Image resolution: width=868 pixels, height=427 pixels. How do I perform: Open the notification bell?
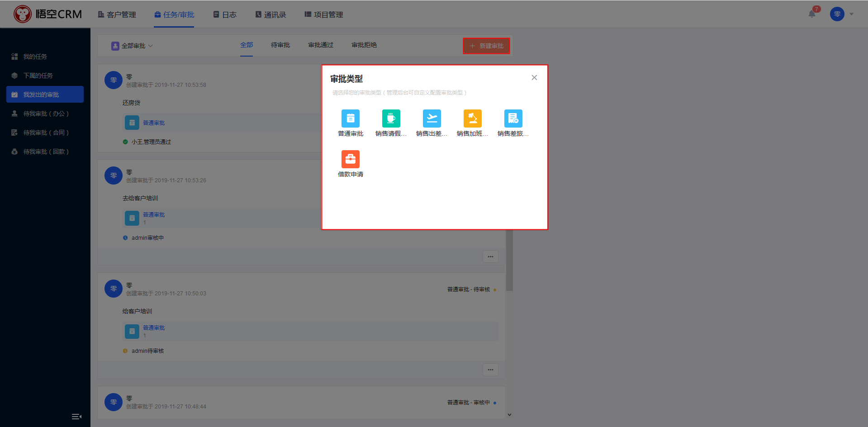[x=812, y=14]
